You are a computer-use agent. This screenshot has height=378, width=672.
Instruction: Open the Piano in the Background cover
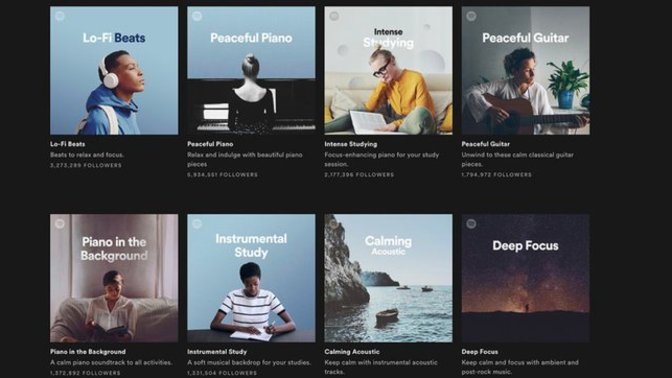(114, 278)
